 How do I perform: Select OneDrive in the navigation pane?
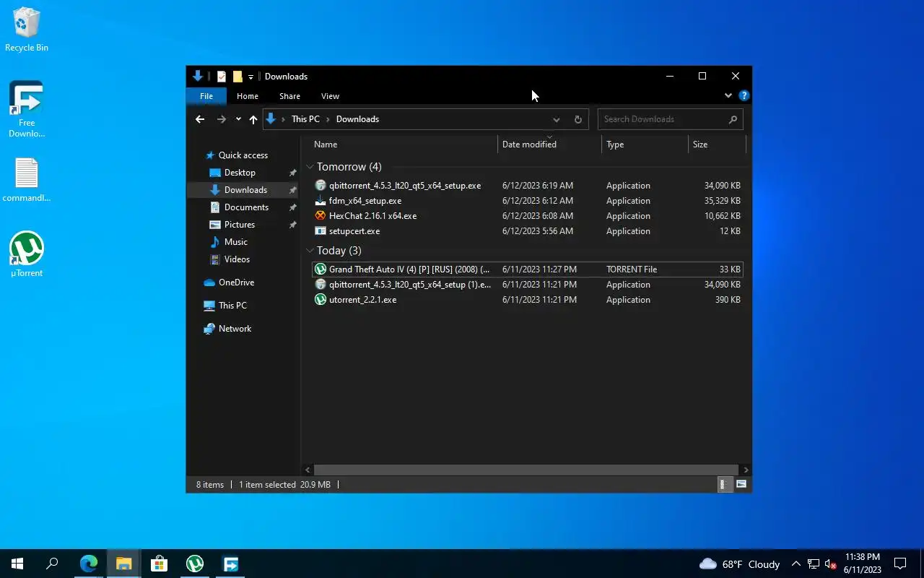(x=236, y=282)
